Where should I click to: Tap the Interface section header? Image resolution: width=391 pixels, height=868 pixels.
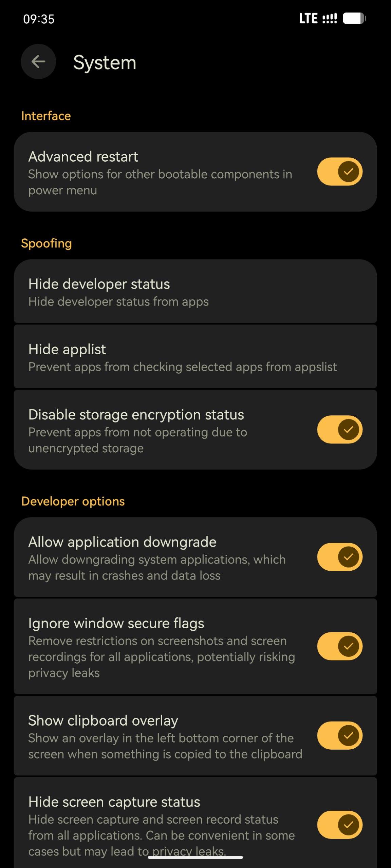(x=46, y=116)
